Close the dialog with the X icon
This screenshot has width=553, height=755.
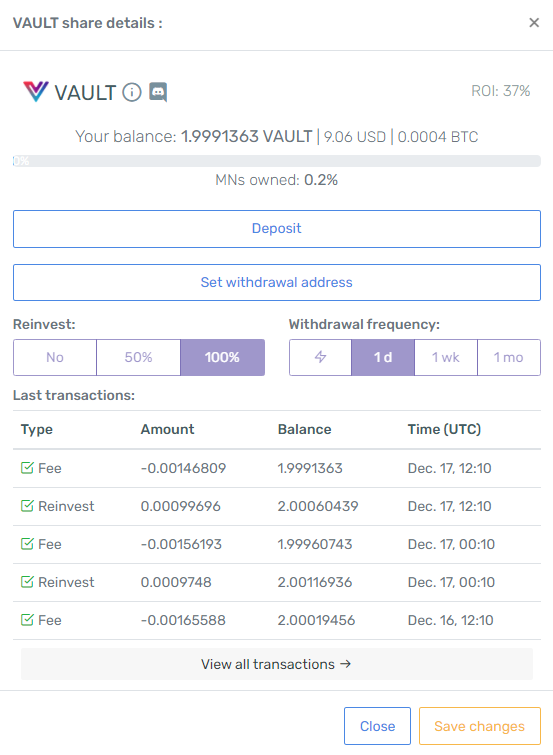point(534,23)
